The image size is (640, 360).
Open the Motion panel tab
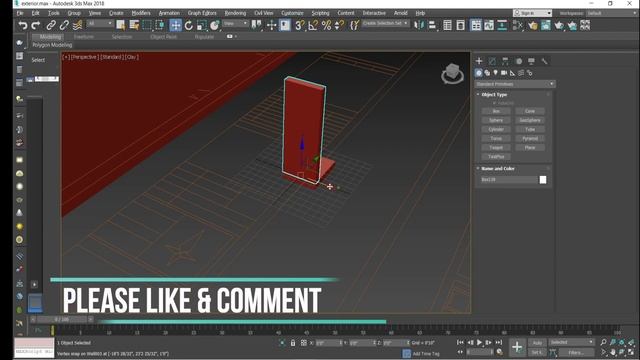point(518,61)
